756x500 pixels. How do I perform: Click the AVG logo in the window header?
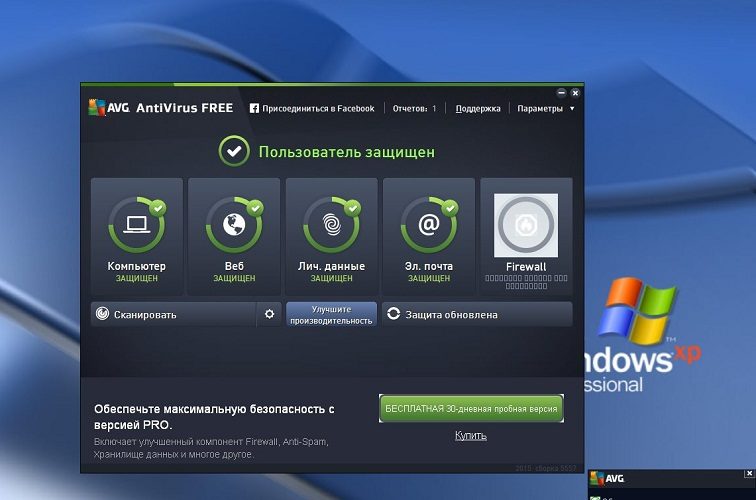(x=109, y=108)
